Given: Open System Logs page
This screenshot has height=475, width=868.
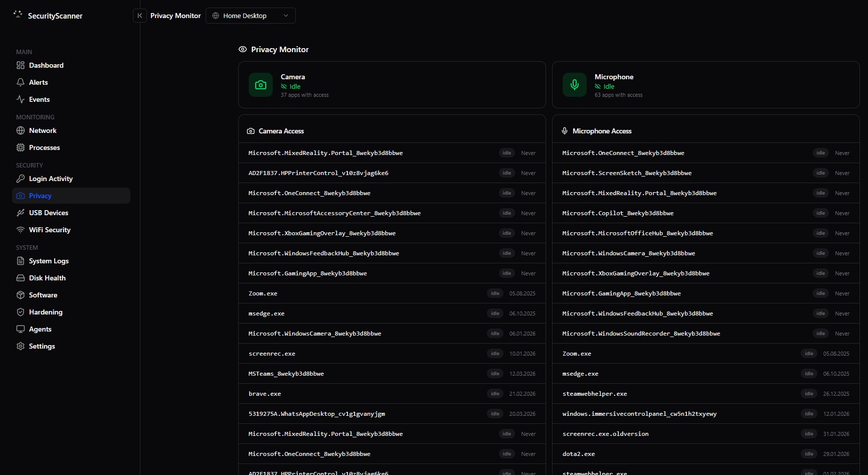Looking at the screenshot, I should [x=49, y=261].
